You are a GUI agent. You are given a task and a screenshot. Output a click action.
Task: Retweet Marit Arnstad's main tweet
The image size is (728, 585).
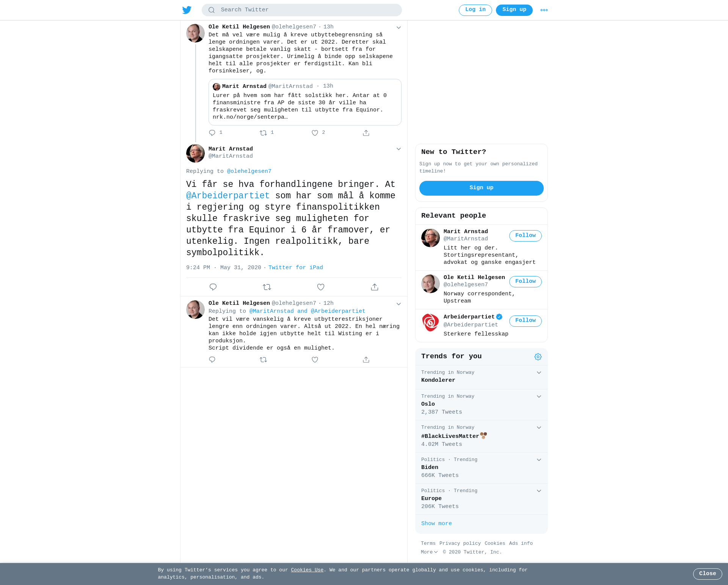pos(267,287)
